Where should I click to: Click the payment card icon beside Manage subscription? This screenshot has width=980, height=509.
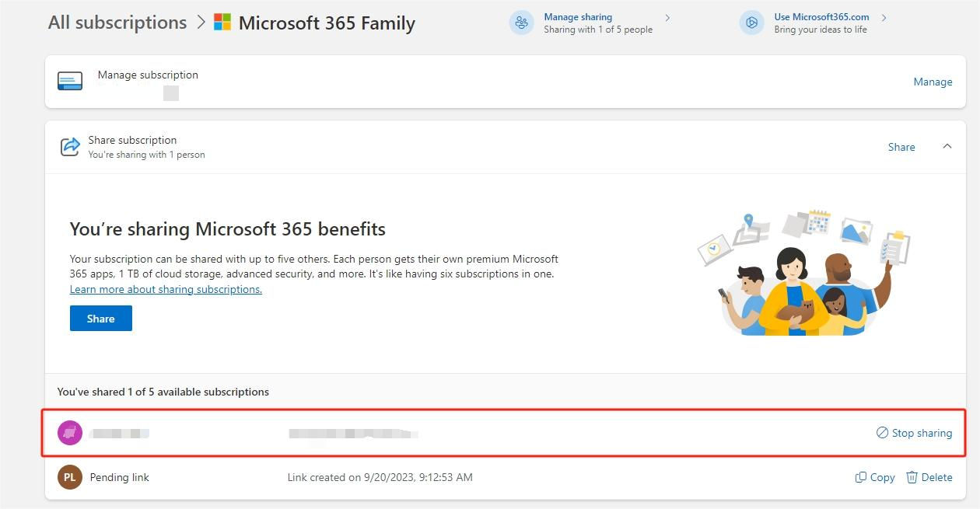(69, 80)
